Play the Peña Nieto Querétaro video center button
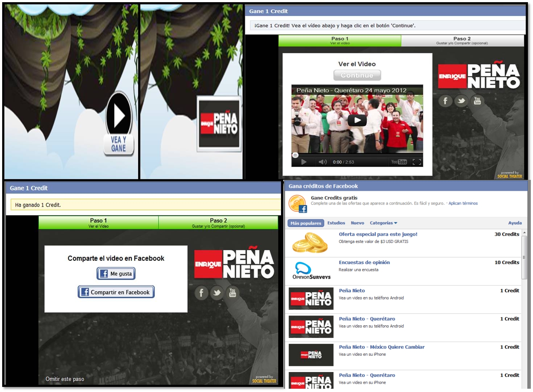This screenshot has width=533, height=392. 358,120
